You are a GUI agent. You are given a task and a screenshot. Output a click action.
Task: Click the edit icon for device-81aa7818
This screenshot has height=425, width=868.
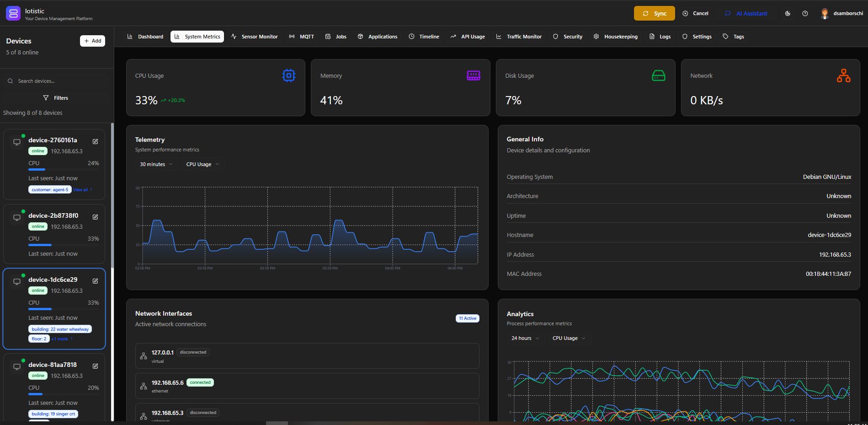[x=95, y=366]
